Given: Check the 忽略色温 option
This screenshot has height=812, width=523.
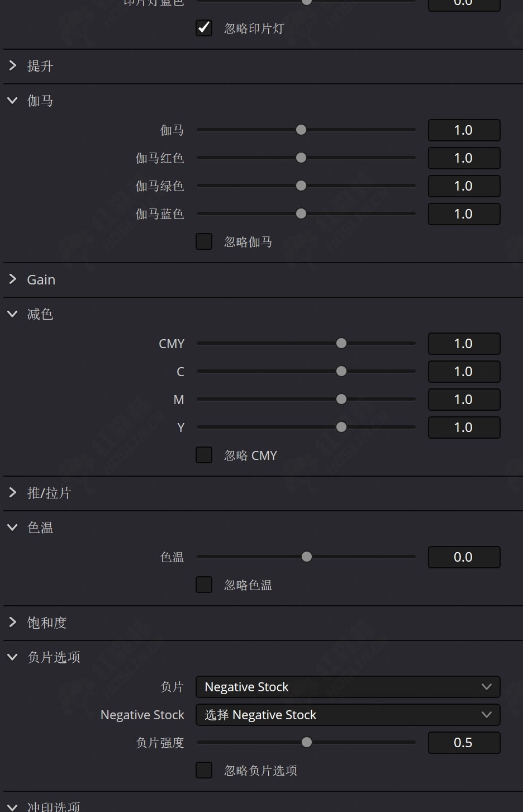Looking at the screenshot, I should pos(204,585).
